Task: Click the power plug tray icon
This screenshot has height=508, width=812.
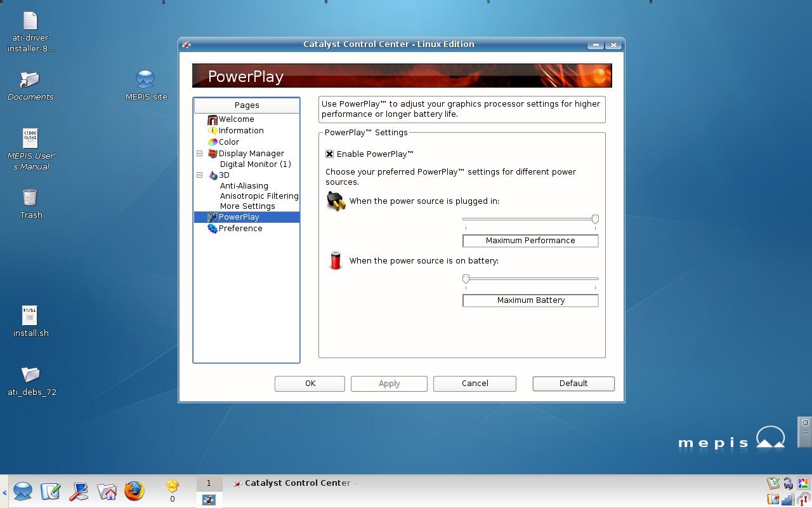Action: (788, 484)
